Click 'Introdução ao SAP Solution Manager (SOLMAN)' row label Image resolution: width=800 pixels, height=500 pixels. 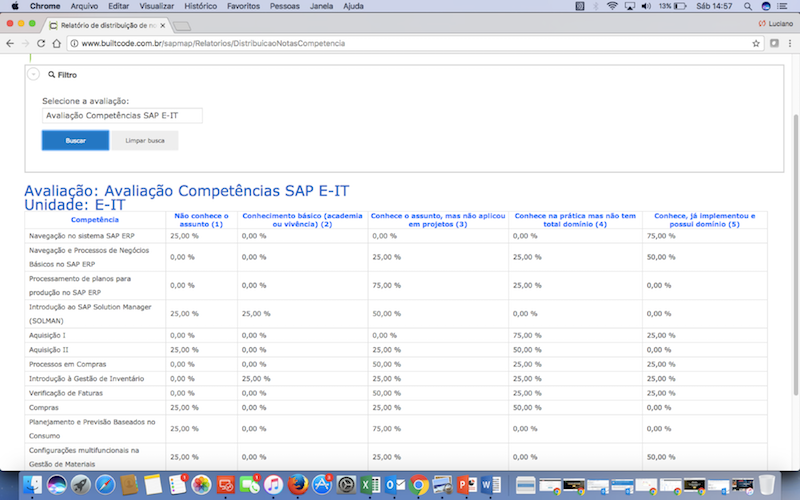pyautogui.click(x=90, y=314)
